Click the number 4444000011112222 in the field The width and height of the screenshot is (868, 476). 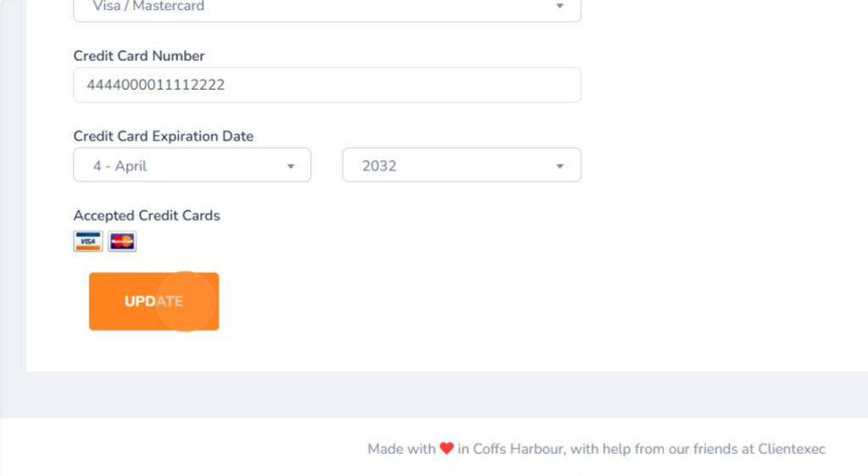(156, 85)
